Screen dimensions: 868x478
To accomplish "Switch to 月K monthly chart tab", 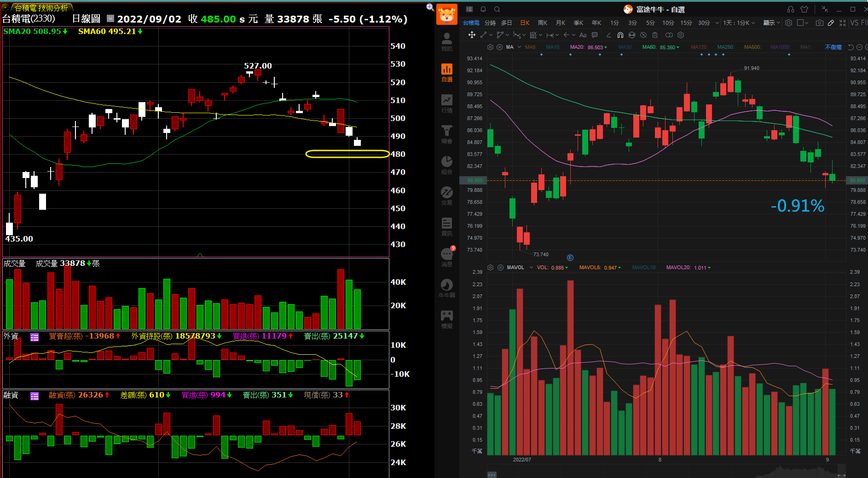I will [x=561, y=23].
